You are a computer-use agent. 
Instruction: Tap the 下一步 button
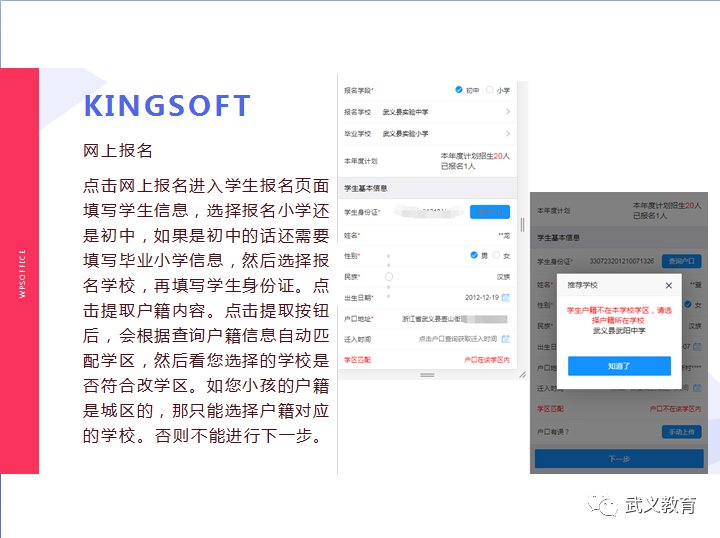click(x=619, y=459)
